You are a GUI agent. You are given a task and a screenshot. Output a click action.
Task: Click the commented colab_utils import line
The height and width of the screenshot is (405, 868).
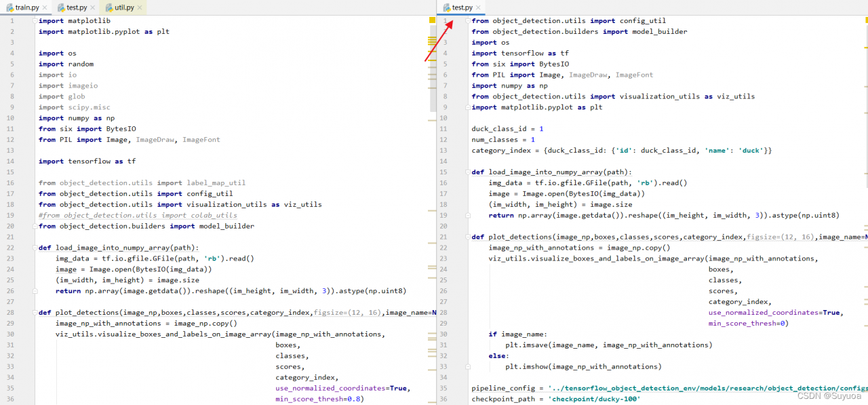click(138, 215)
